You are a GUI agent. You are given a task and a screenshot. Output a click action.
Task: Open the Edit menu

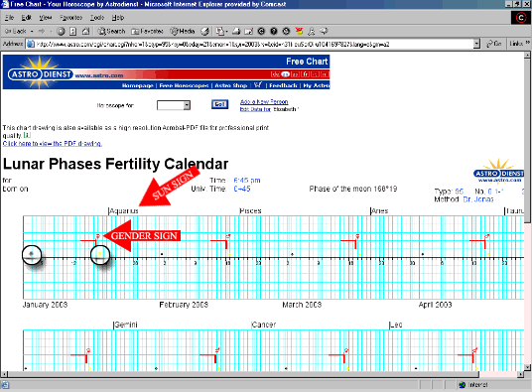click(26, 18)
